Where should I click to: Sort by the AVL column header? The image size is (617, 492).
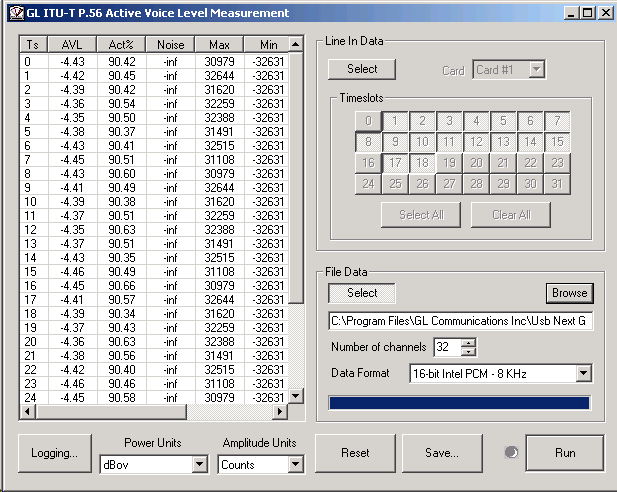[x=72, y=44]
